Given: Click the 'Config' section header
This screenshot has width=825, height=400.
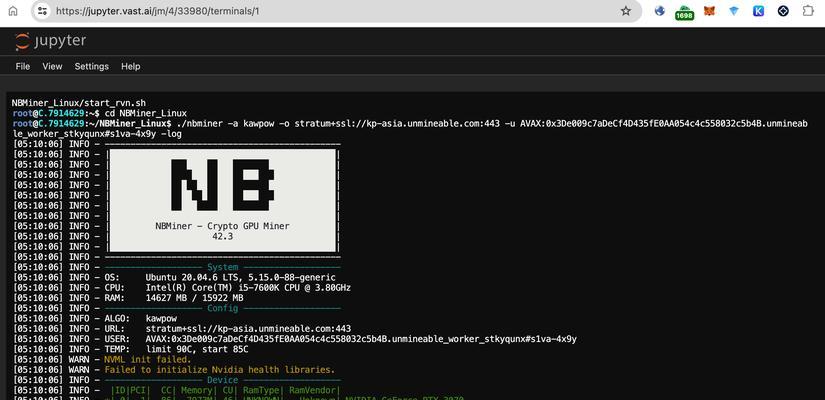Looking at the screenshot, I should point(223,308).
